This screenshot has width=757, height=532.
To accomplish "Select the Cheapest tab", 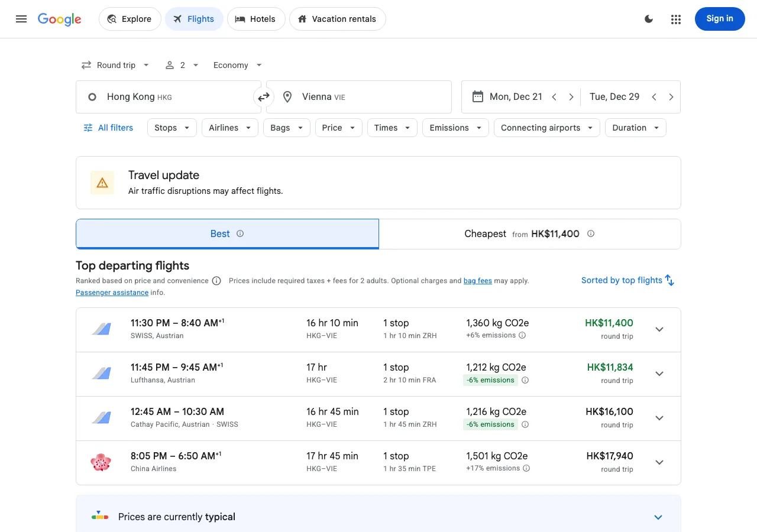I will [530, 234].
